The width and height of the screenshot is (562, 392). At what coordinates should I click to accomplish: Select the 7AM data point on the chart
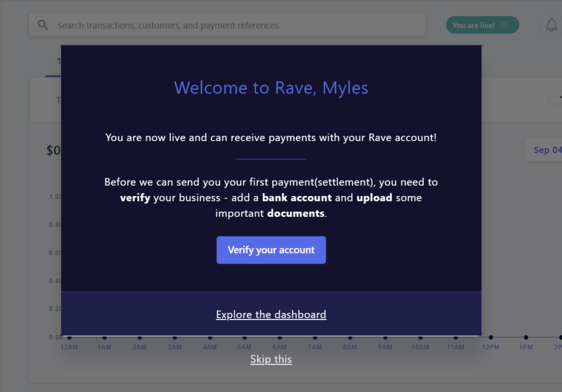point(314,337)
